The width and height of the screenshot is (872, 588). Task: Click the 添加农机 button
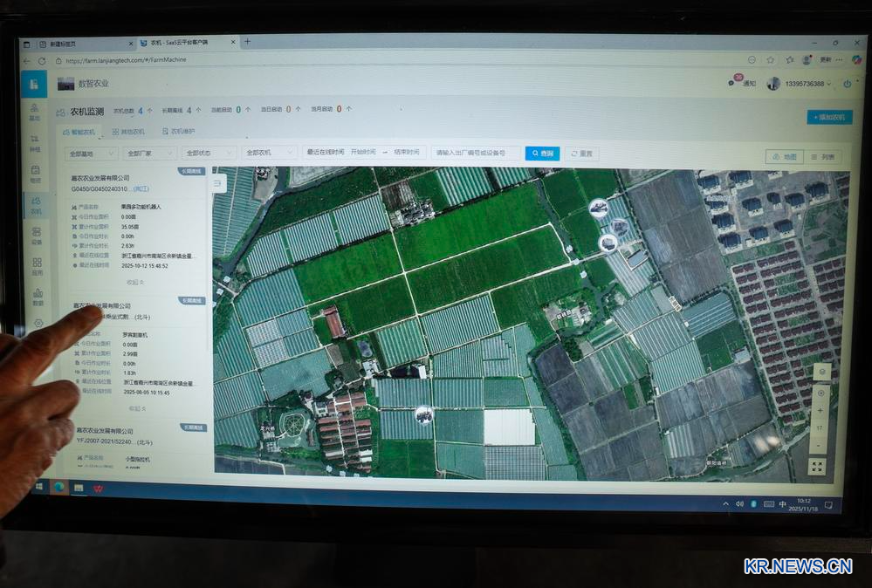[x=828, y=117]
